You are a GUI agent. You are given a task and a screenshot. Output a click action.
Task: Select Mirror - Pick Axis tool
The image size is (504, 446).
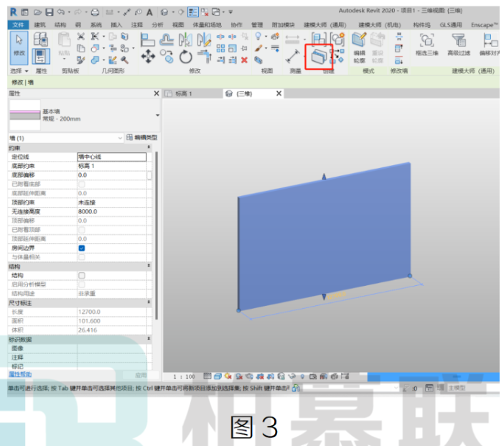click(185, 40)
